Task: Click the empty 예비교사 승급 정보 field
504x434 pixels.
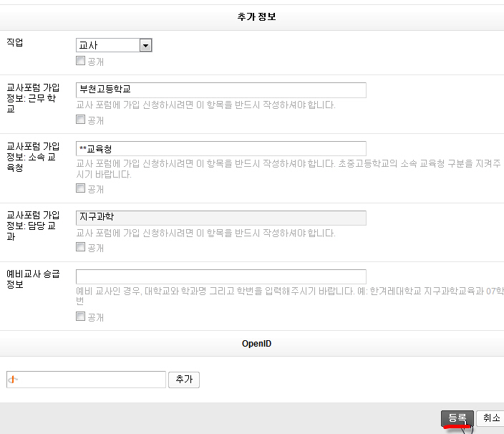Action: (220, 276)
